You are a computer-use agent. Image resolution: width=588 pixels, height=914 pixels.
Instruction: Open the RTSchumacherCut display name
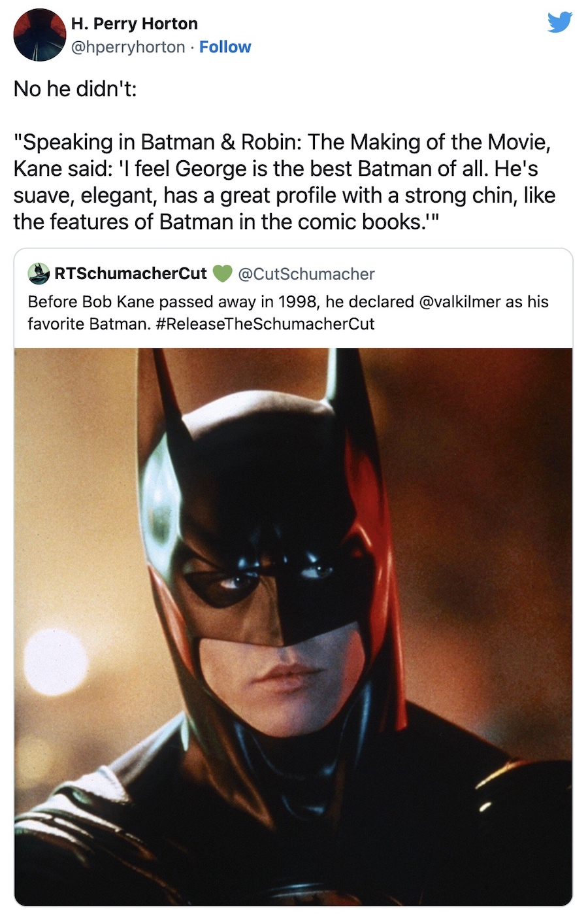tap(131, 273)
